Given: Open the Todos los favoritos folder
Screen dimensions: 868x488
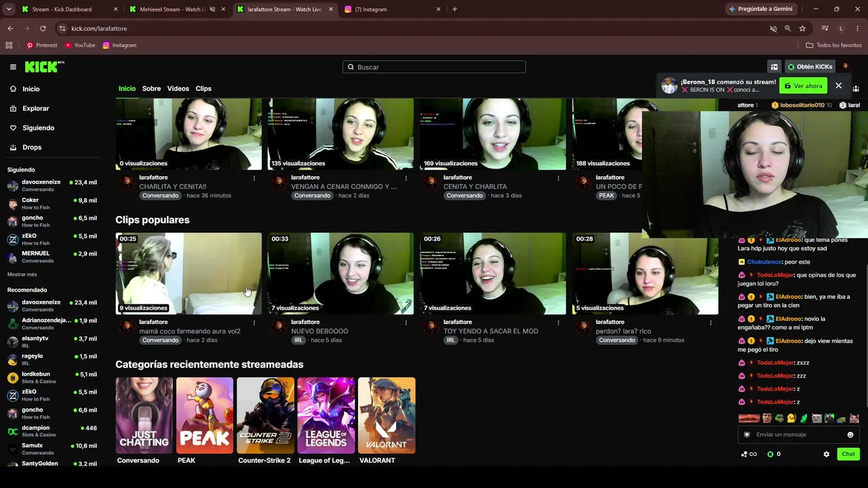Looking at the screenshot, I should [834, 45].
